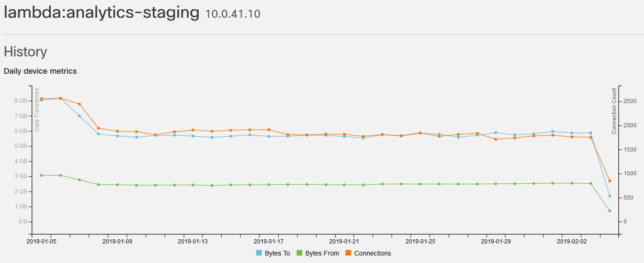Screen dimensions: 644x263
Task: Click the Connection Count axis title
Action: click(614, 111)
